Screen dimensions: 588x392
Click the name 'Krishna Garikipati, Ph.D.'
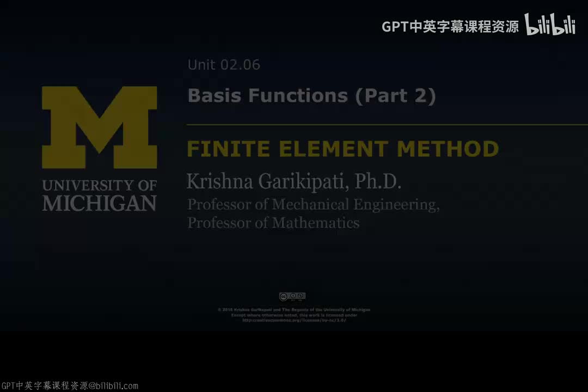[293, 181]
